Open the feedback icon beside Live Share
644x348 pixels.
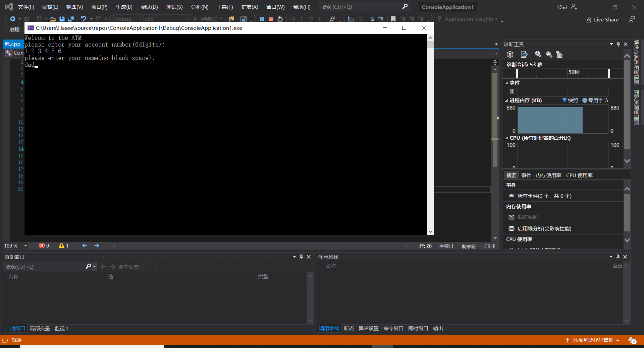(x=632, y=19)
